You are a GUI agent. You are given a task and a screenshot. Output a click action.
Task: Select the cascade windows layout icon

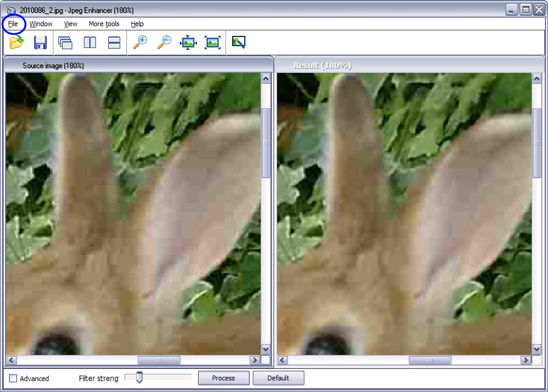point(65,43)
